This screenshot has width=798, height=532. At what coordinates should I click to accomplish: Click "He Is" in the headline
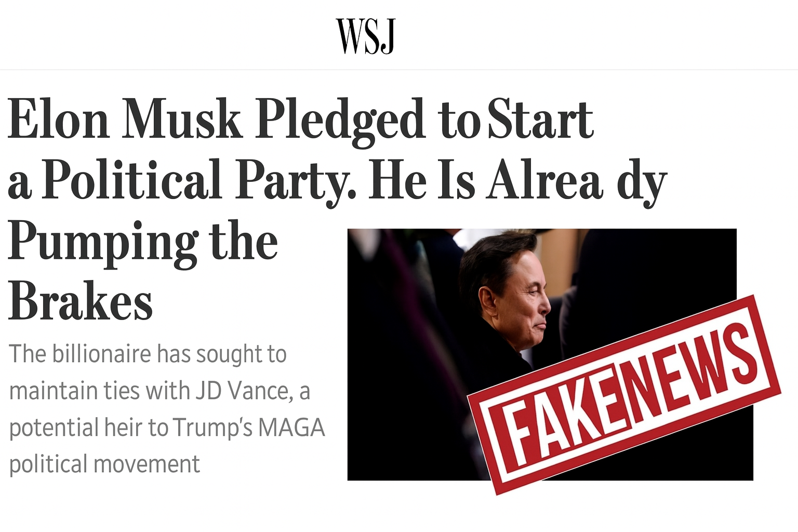(x=421, y=180)
